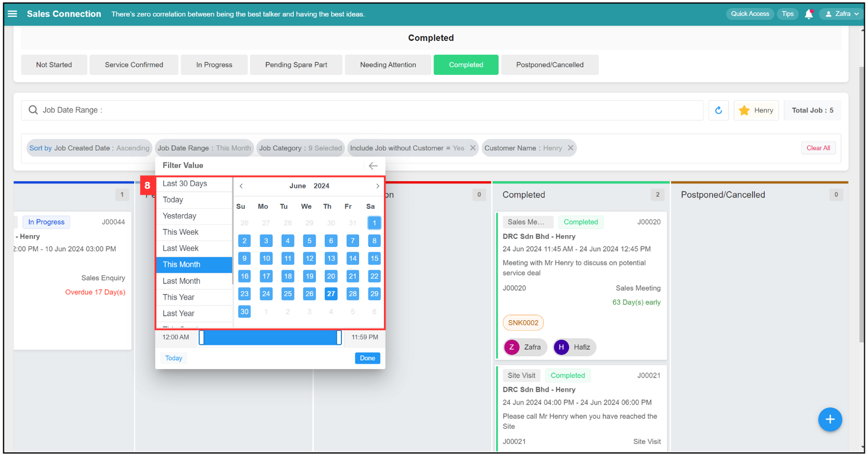
Task: Click the Quick Access button
Action: (750, 14)
